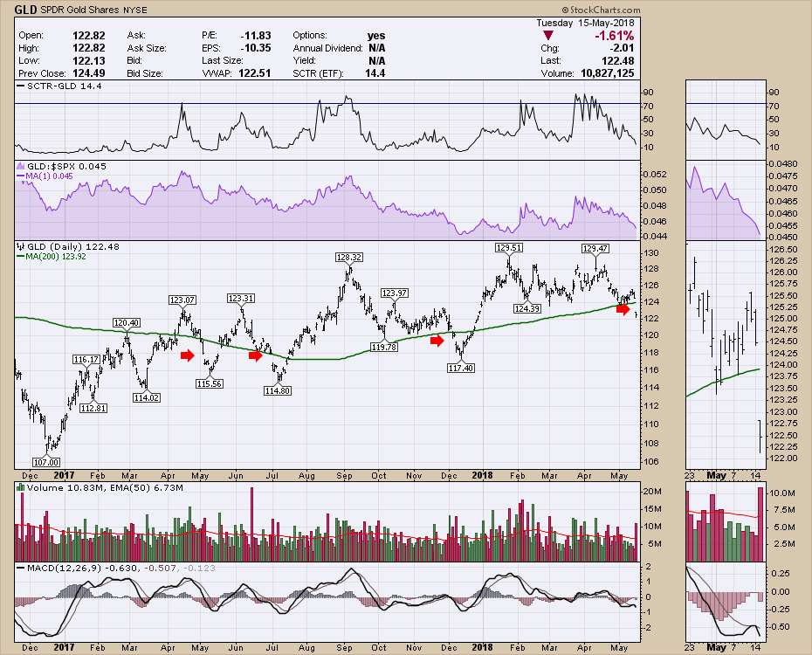Select the -1.61% percent change value
This screenshot has height=655, width=812.
click(614, 35)
